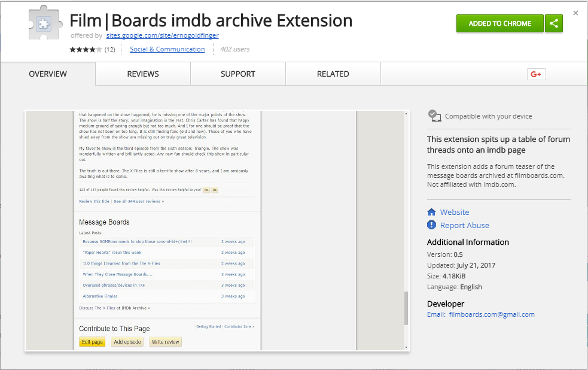
Task: Click the puzzle-piece extension icon
Action: 44,23
